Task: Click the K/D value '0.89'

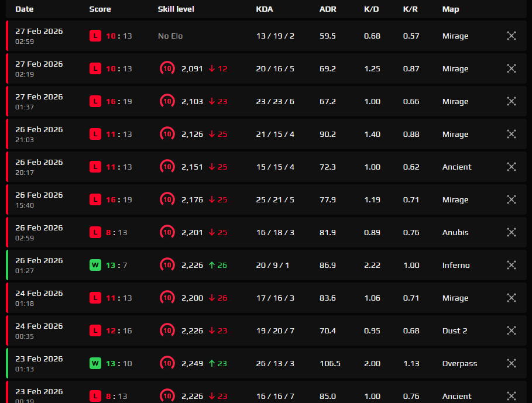Action: pos(372,233)
